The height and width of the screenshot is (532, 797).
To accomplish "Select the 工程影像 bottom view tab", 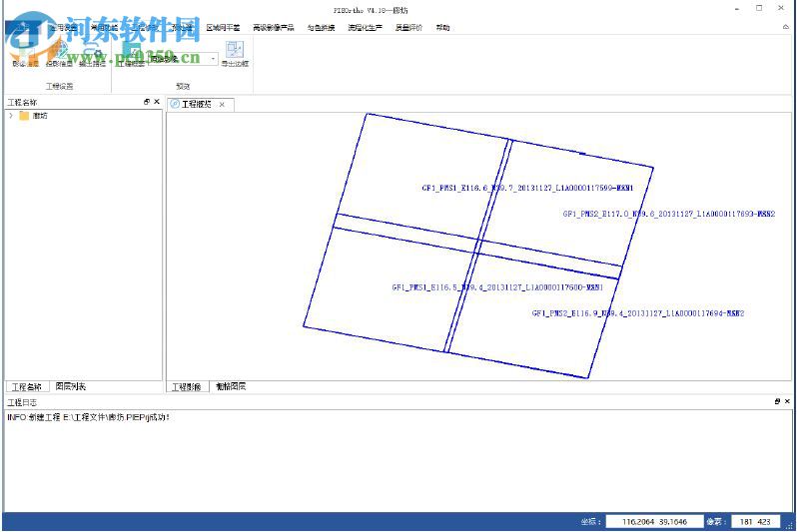I will click(x=187, y=386).
